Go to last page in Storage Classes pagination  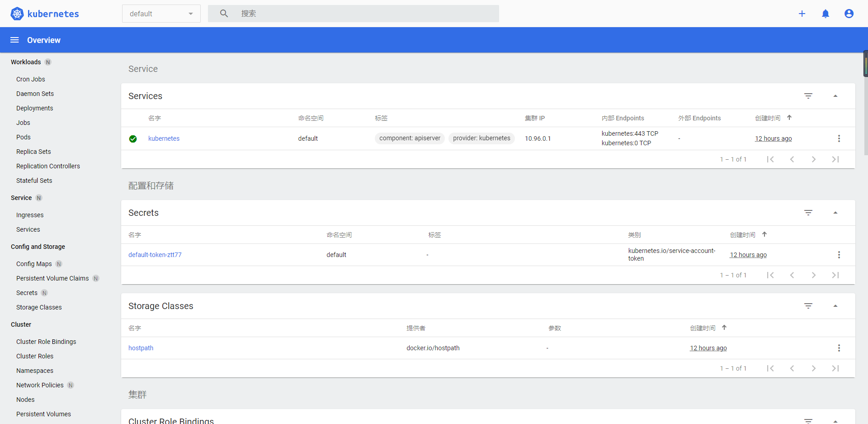pyautogui.click(x=835, y=368)
